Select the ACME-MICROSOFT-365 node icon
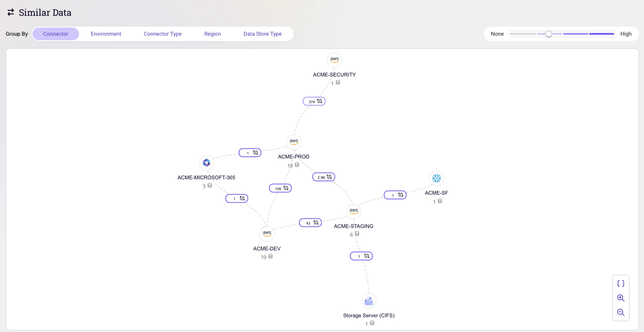 click(x=206, y=163)
